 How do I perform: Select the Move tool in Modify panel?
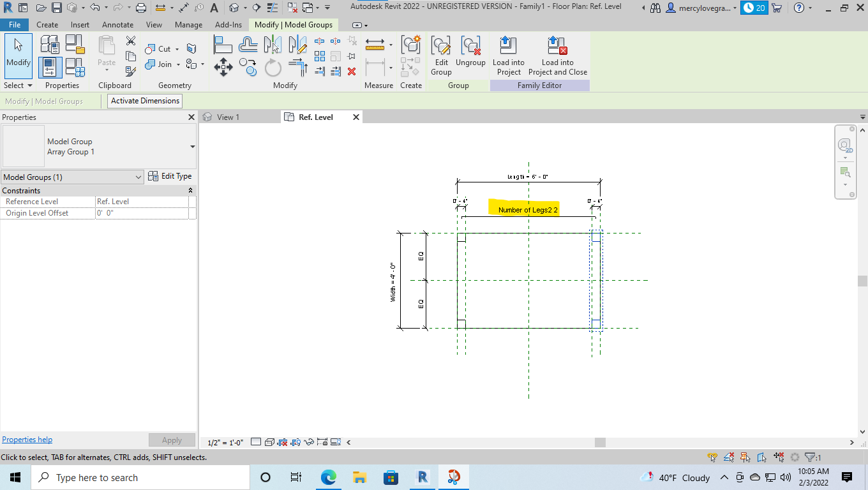pyautogui.click(x=223, y=66)
